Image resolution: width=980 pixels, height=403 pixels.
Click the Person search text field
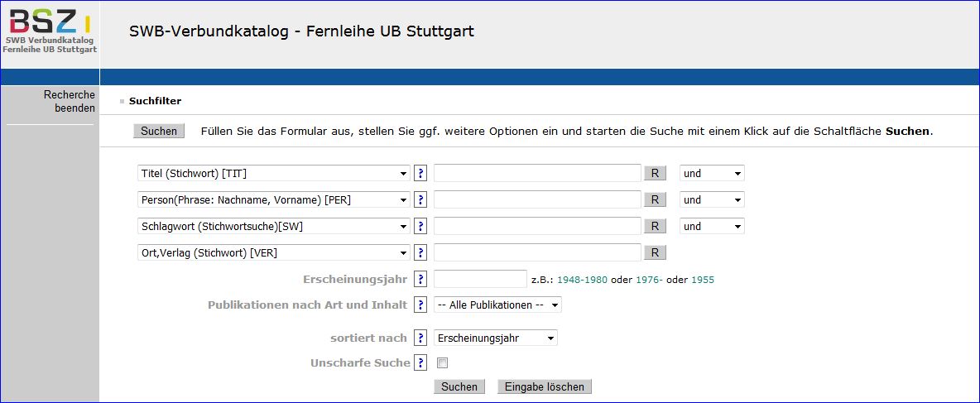coord(537,200)
